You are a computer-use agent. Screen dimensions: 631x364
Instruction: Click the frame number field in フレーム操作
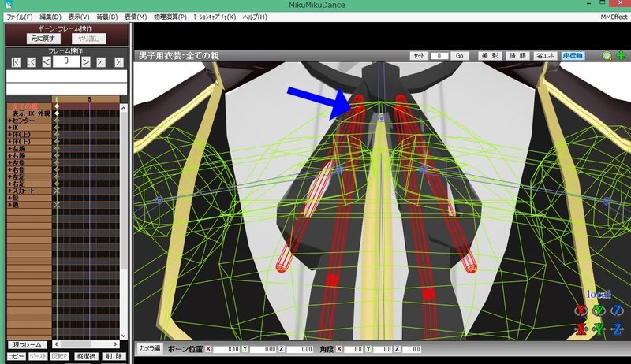tap(66, 61)
